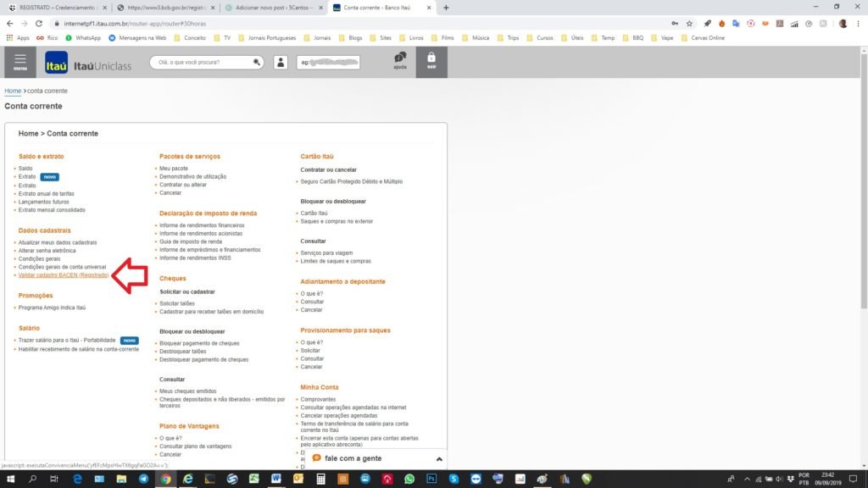Open Meus cheques emitidos link
The height and width of the screenshot is (488, 868).
pyautogui.click(x=187, y=391)
